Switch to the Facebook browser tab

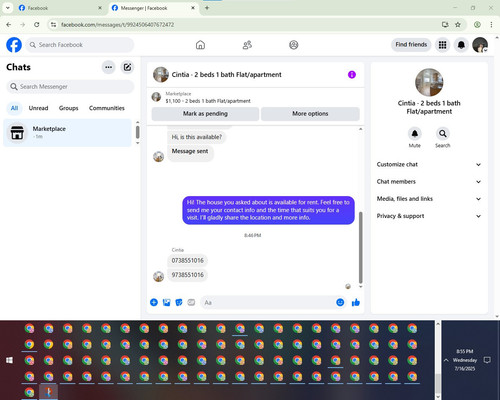[x=60, y=8]
